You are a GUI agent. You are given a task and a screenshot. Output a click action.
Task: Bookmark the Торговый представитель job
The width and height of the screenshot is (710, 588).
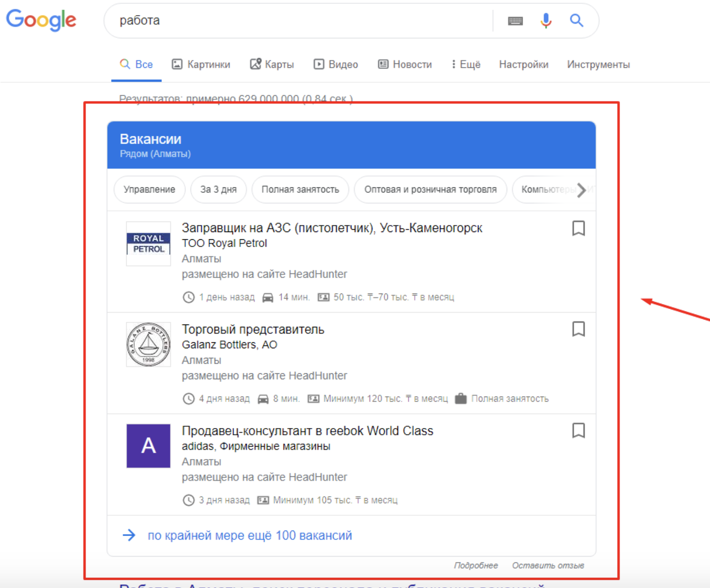click(578, 329)
